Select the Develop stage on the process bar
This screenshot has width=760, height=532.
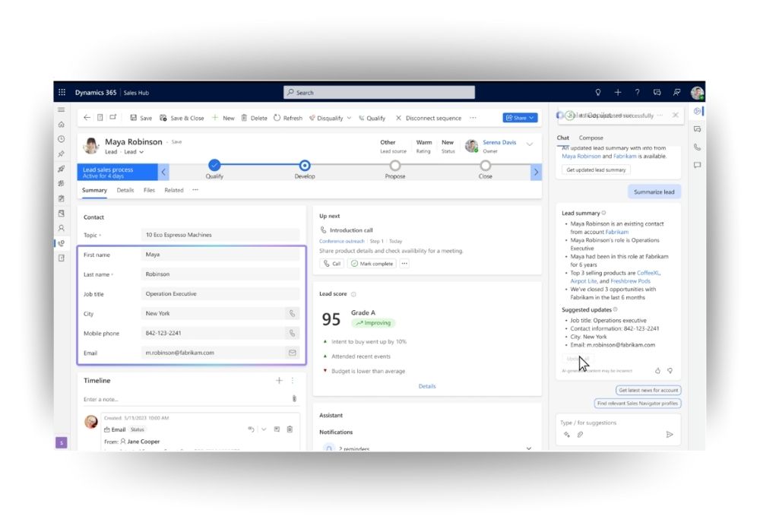(x=305, y=166)
